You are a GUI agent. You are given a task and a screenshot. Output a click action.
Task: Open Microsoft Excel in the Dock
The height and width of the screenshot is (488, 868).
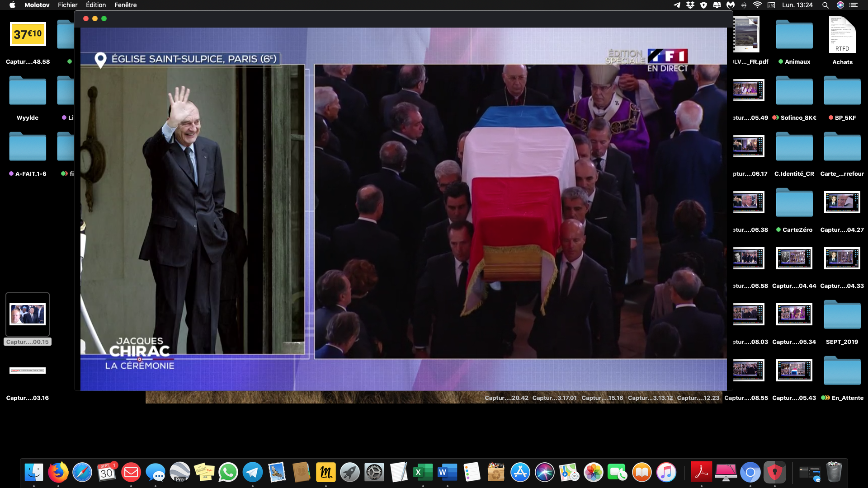[423, 473]
